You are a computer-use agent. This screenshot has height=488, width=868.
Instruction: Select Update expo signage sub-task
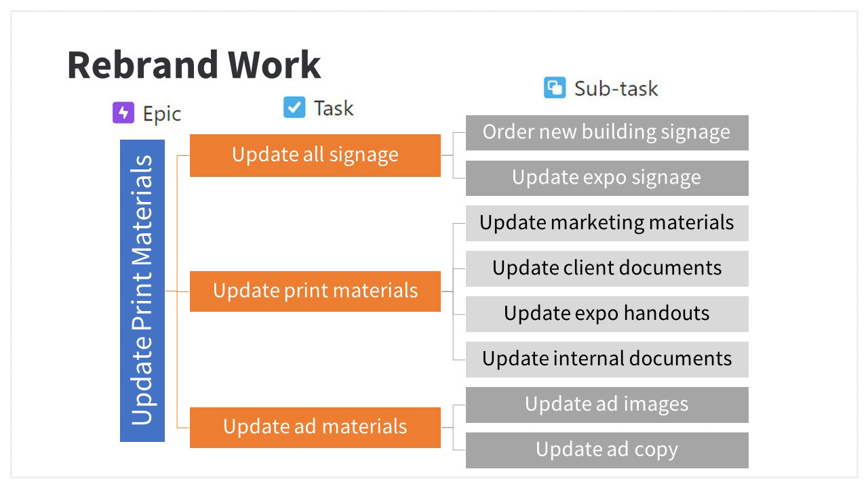607,178
